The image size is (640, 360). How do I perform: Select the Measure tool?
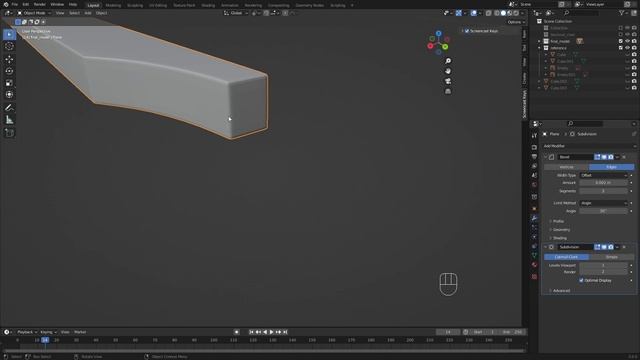point(9,120)
